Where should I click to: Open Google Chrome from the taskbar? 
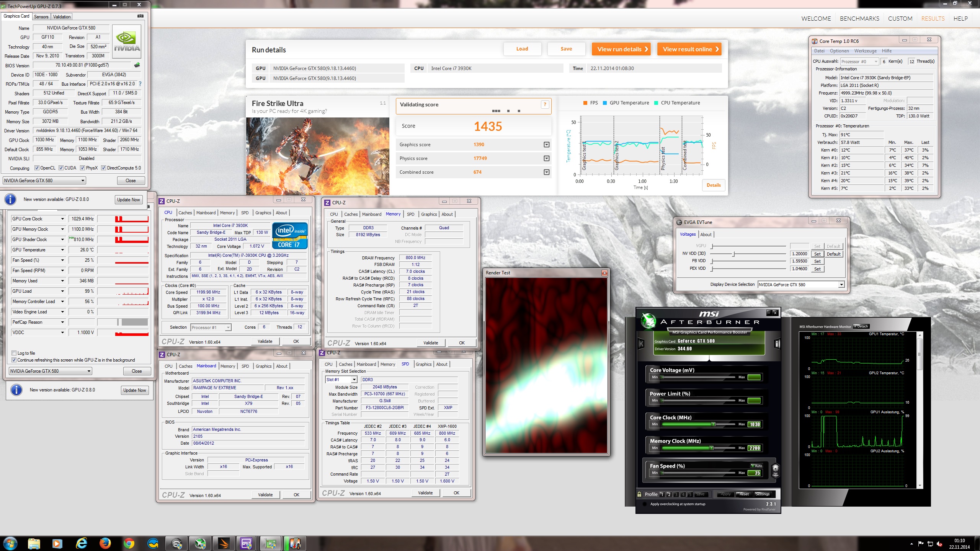point(129,543)
